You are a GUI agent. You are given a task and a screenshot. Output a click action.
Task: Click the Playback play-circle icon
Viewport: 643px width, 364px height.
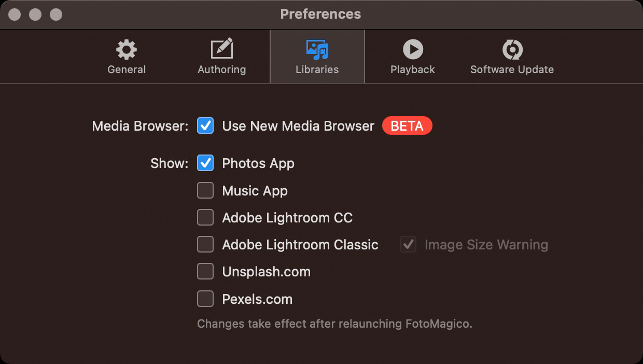(x=413, y=50)
